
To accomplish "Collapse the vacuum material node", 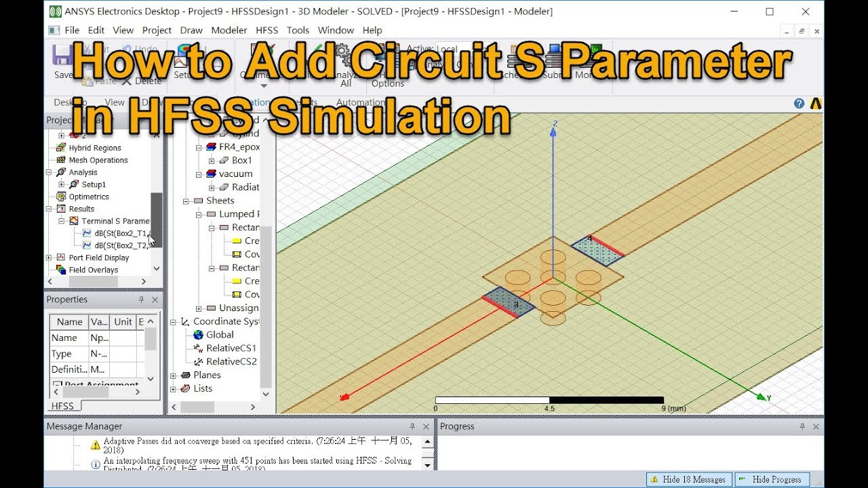I will 199,174.
